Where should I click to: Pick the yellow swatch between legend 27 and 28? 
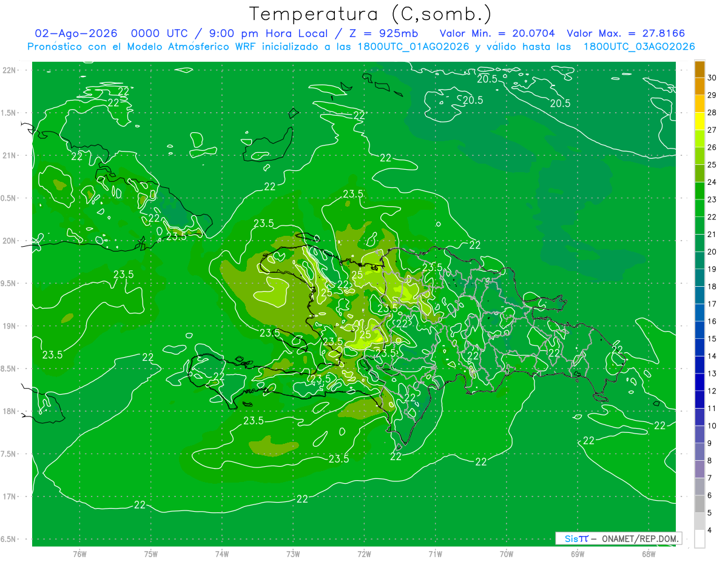pyautogui.click(x=699, y=121)
